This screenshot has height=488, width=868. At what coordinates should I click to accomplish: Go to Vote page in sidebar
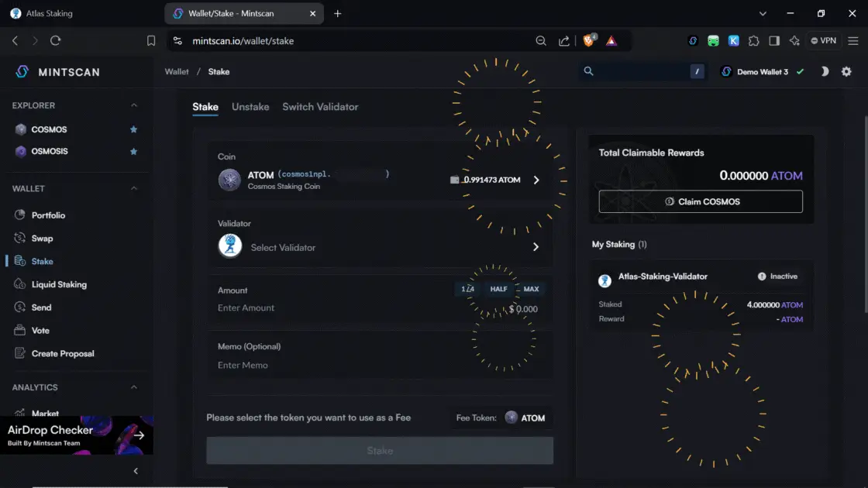pyautogui.click(x=40, y=331)
